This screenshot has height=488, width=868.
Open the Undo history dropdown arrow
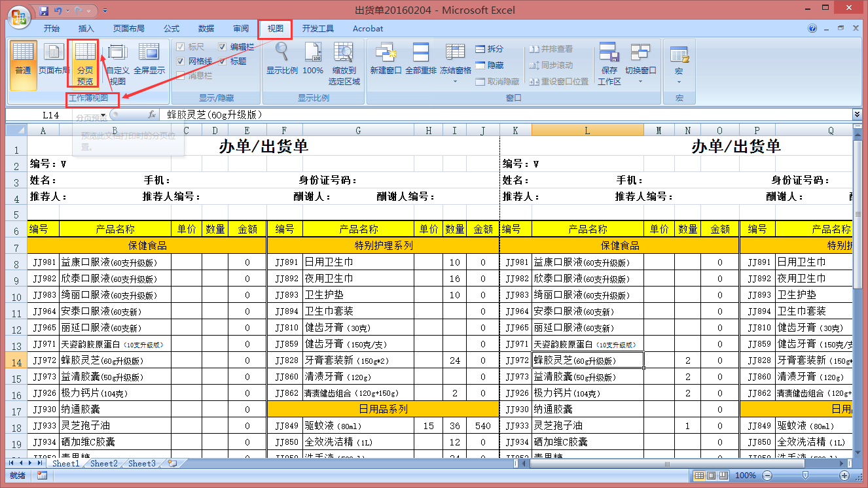point(67,10)
